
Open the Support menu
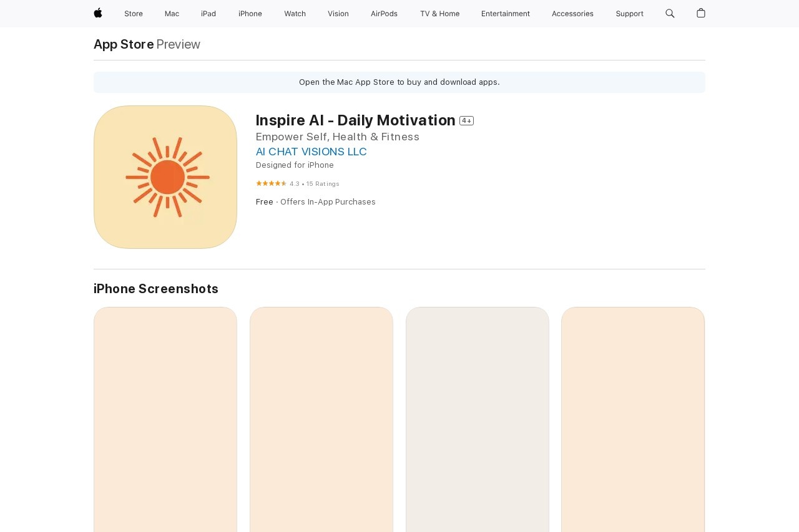(x=629, y=14)
